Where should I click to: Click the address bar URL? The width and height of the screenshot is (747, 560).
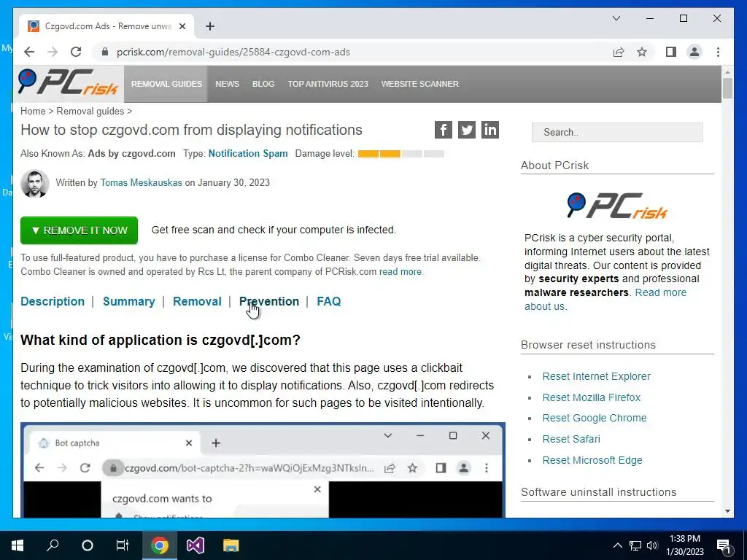coord(233,52)
